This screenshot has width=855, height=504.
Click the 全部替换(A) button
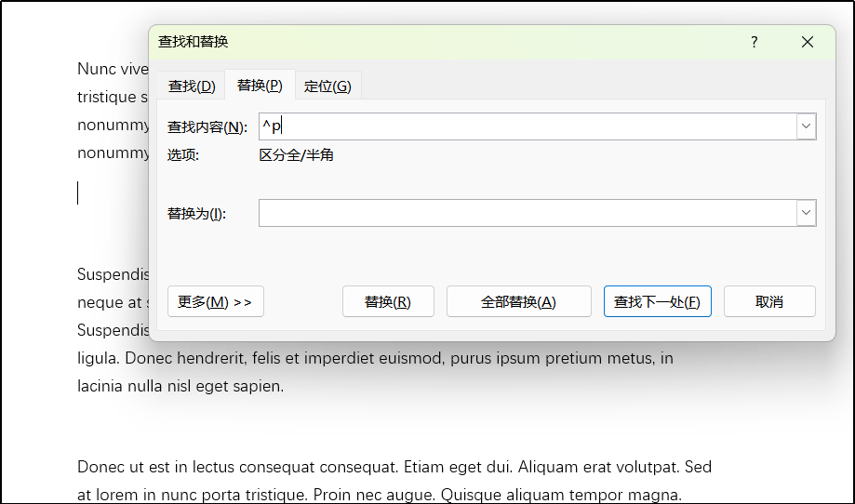pyautogui.click(x=518, y=301)
